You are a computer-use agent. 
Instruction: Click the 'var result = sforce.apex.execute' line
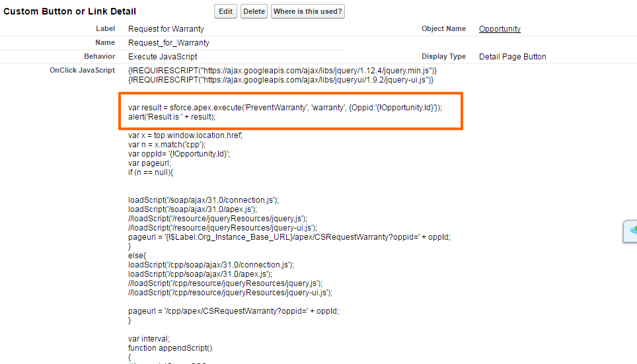coord(285,107)
